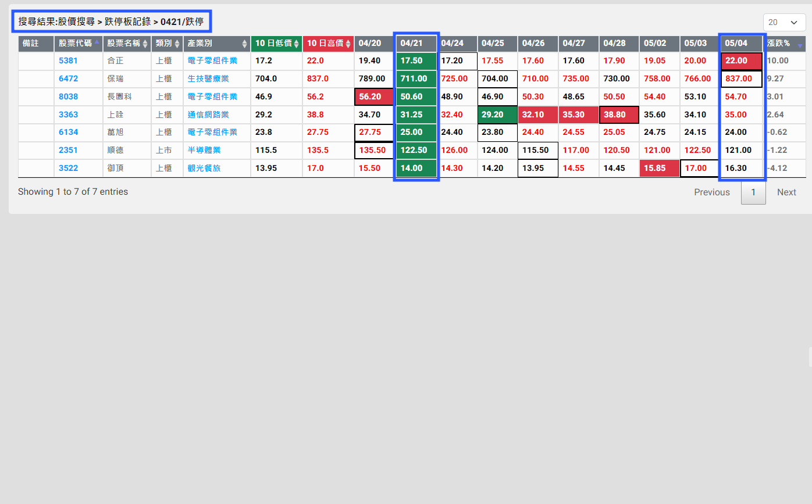Sort by 產業別 column header
Viewport: 812px width, 504px height.
click(217, 44)
